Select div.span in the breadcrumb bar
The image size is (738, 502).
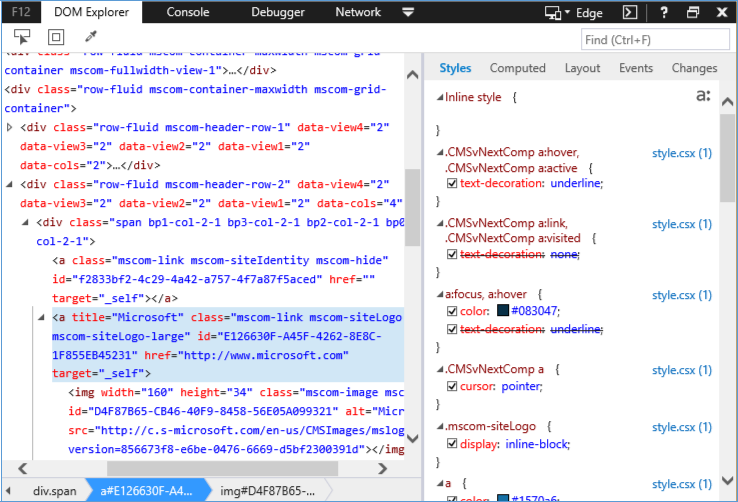click(x=53, y=490)
